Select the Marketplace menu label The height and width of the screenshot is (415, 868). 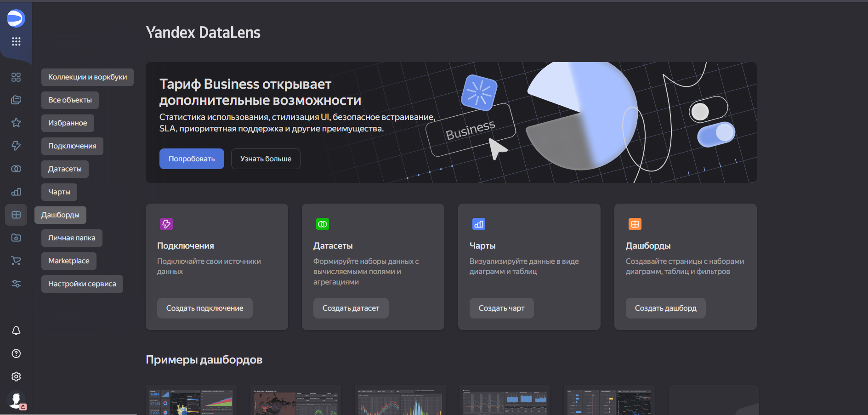tap(69, 261)
